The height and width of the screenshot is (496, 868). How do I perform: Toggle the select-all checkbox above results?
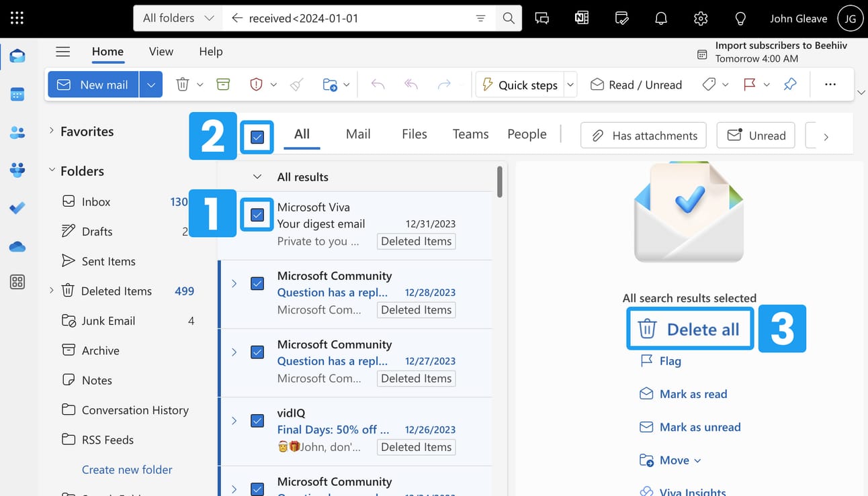pos(257,137)
